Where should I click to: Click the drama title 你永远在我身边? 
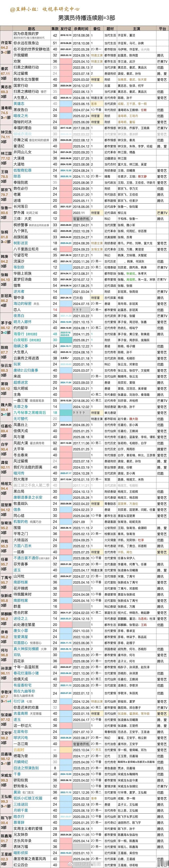point(26,43)
